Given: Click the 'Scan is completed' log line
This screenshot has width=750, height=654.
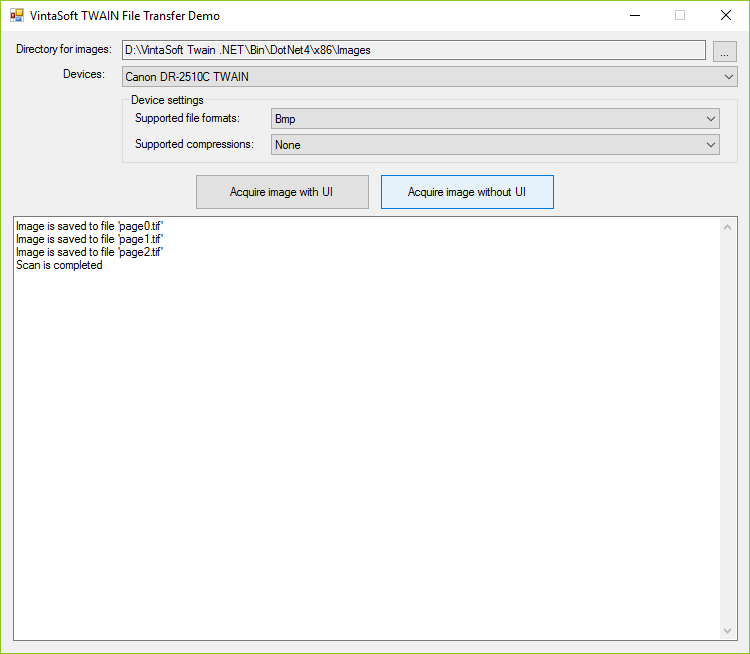Looking at the screenshot, I should [x=59, y=266].
